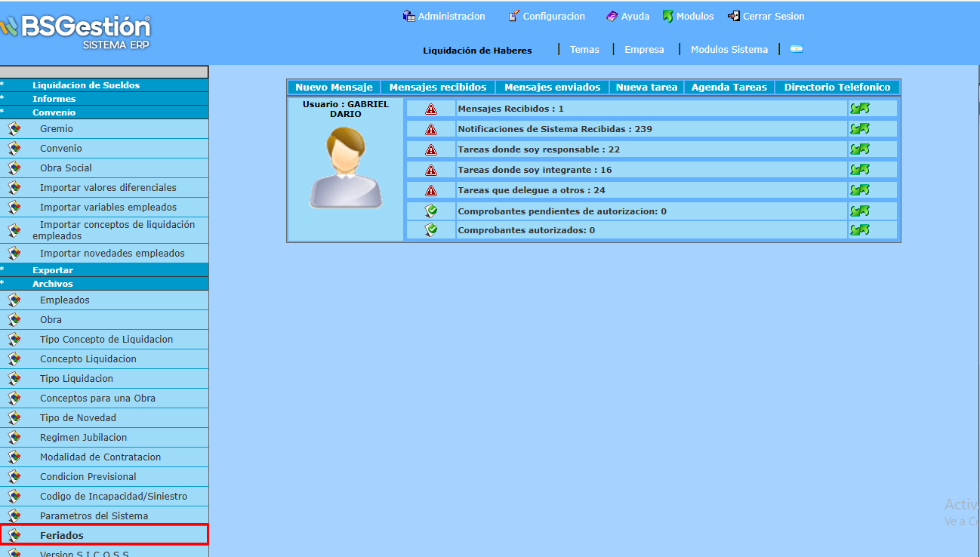The image size is (980, 557).
Task: Open the Nueva tarea tab
Action: click(646, 88)
